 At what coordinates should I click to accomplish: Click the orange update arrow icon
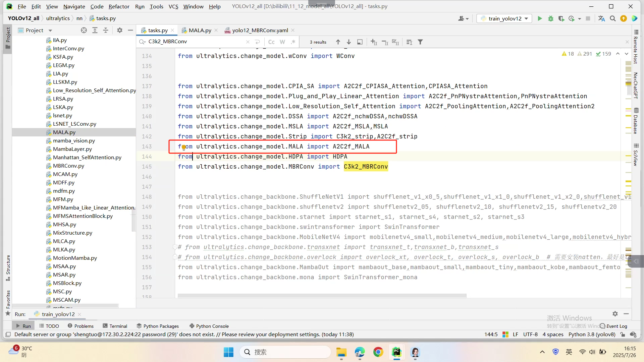624,18
